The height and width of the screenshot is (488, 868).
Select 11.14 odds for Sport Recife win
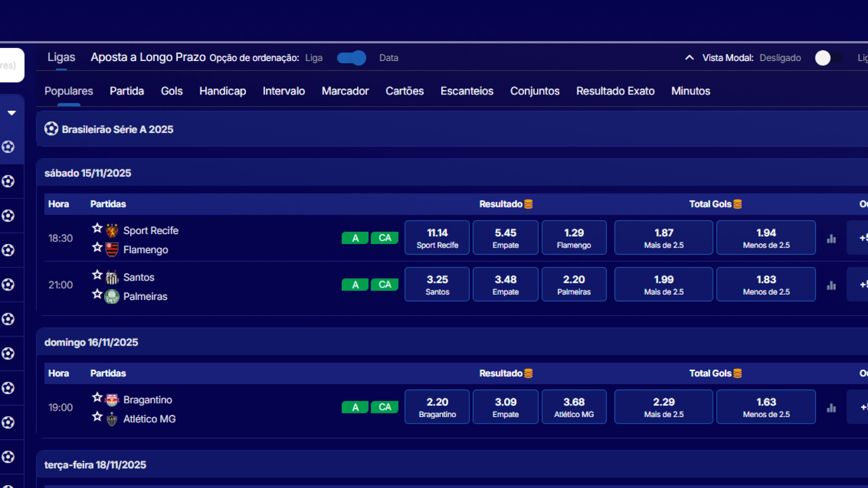tap(436, 237)
